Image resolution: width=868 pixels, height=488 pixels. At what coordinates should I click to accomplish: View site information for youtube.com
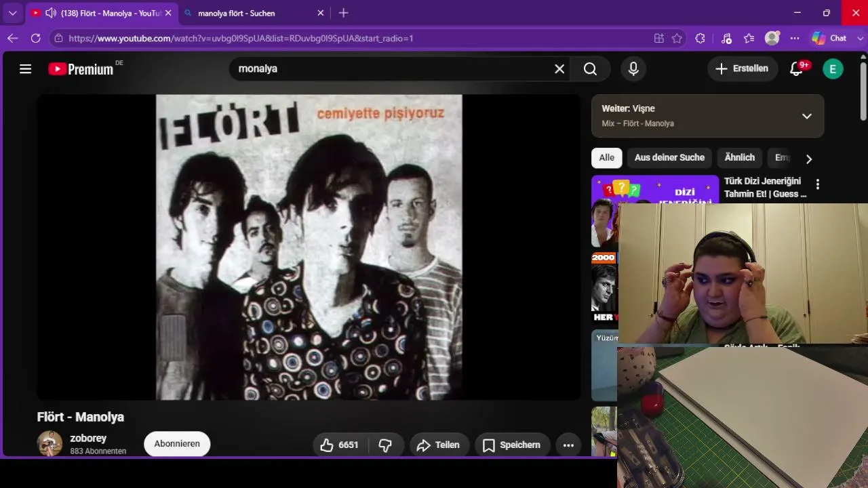click(x=59, y=39)
